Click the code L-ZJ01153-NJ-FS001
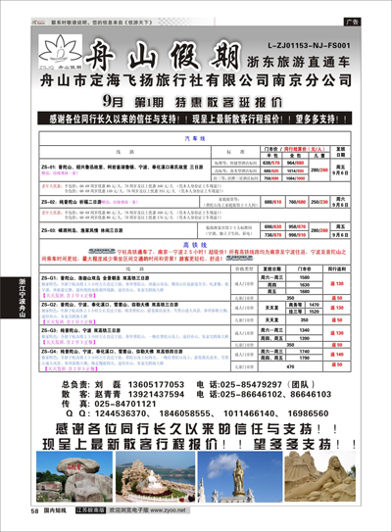This screenshot has width=392, height=532. [309, 45]
